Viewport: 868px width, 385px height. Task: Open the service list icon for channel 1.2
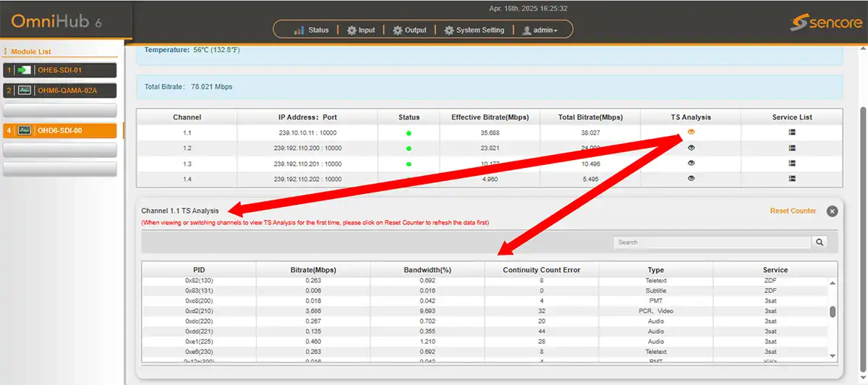tap(792, 148)
